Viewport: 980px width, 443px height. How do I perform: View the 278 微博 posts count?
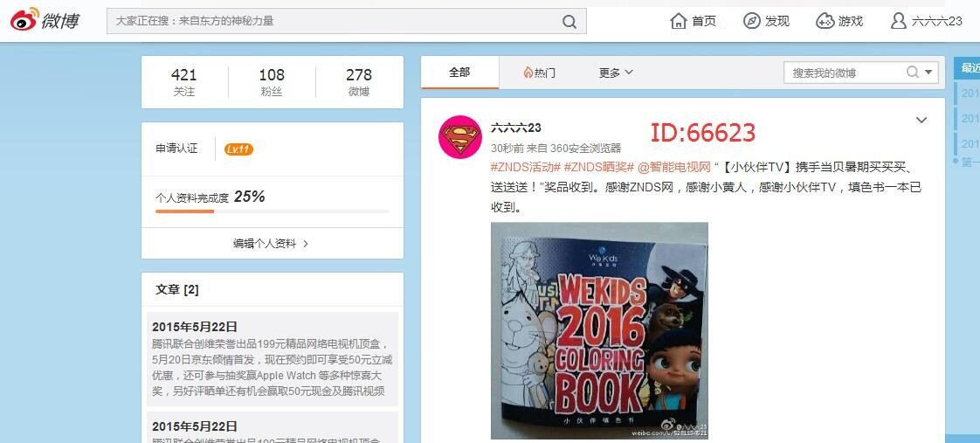(359, 82)
